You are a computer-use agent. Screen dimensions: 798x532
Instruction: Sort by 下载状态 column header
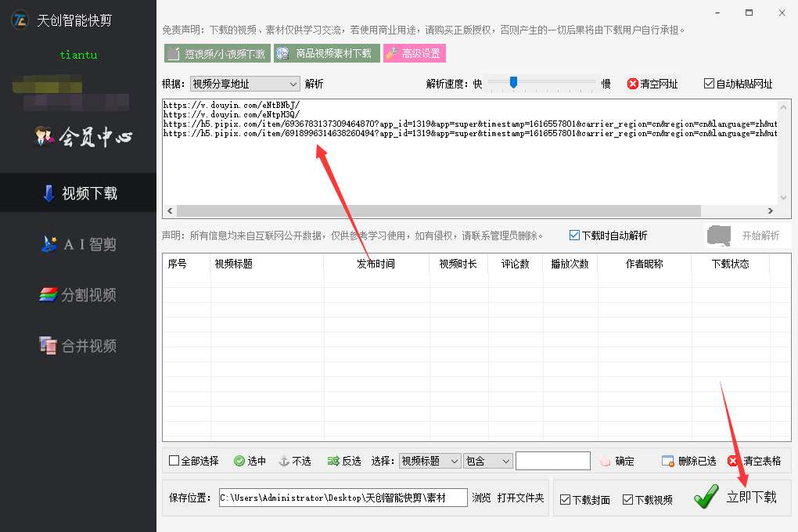(x=730, y=264)
